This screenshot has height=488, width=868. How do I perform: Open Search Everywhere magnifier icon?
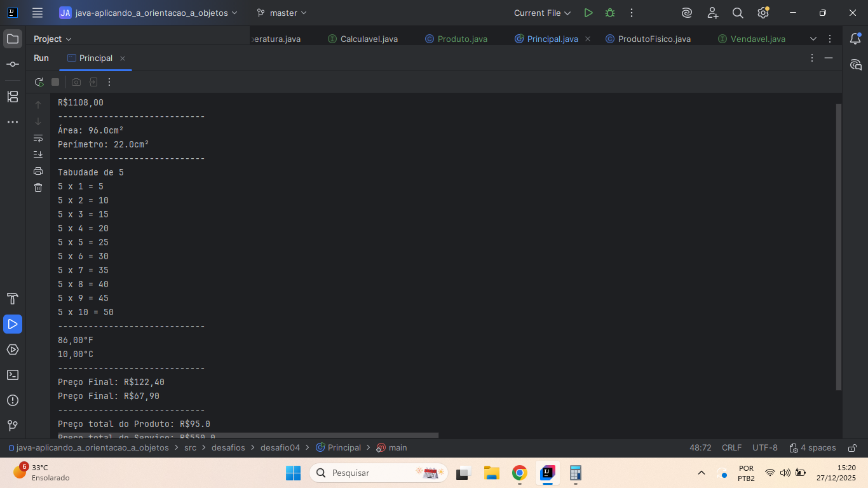pos(738,13)
